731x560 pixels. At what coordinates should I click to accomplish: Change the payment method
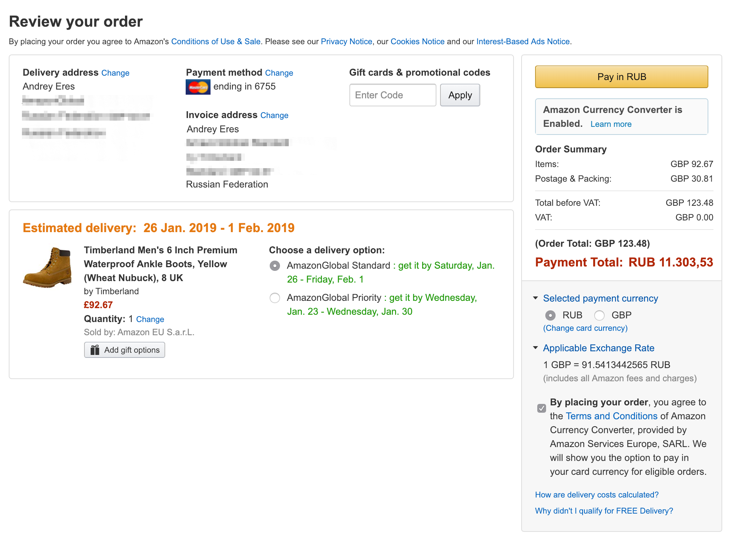click(279, 73)
